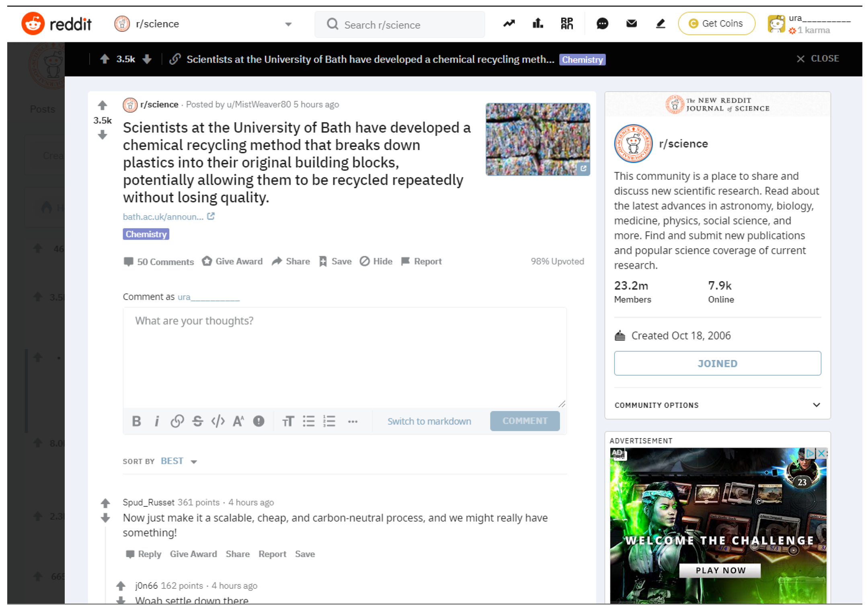Open the Popular trending arrow icon

509,24
